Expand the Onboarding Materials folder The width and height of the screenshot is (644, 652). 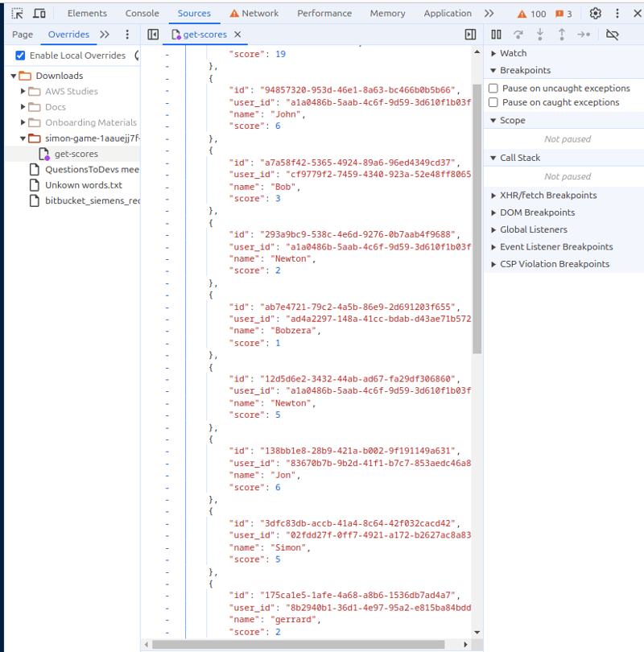click(x=23, y=122)
